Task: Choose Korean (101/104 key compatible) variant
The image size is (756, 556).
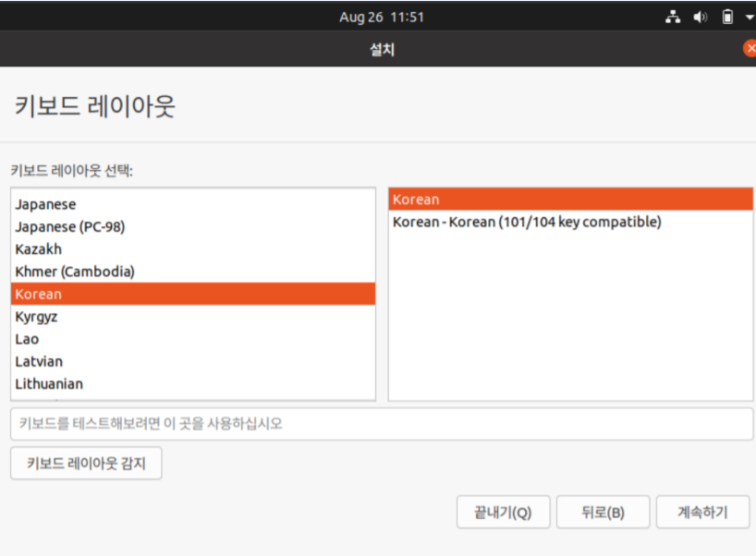Action: pos(570,222)
